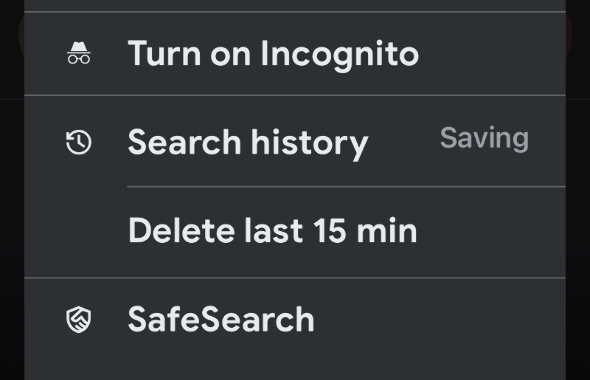Tap blank area right of Delete last 15 min
Image resolution: width=590 pixels, height=380 pixels.
point(491,232)
